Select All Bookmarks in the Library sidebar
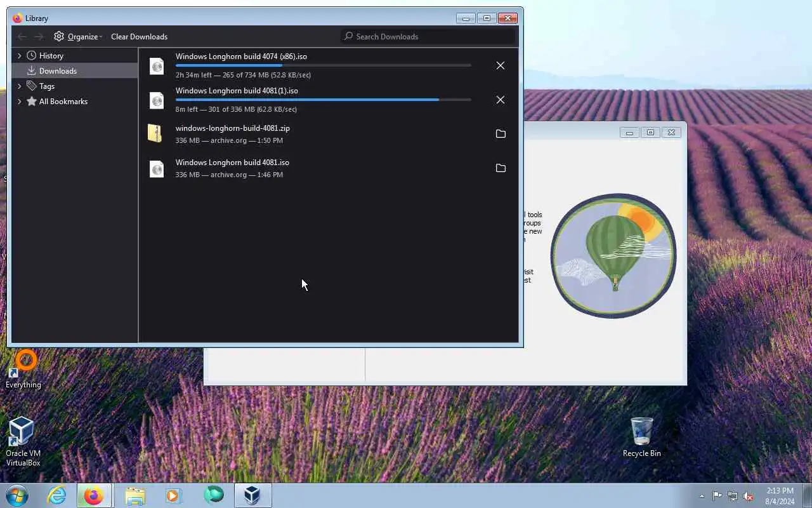 click(x=75, y=101)
